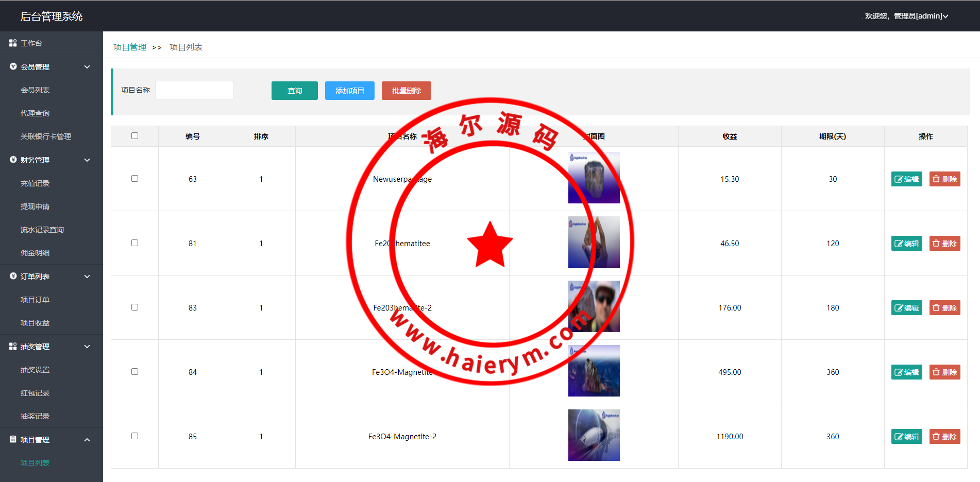This screenshot has width=980, height=482.
Task: Click the 项目管理 breadcrumb link
Action: coord(130,47)
